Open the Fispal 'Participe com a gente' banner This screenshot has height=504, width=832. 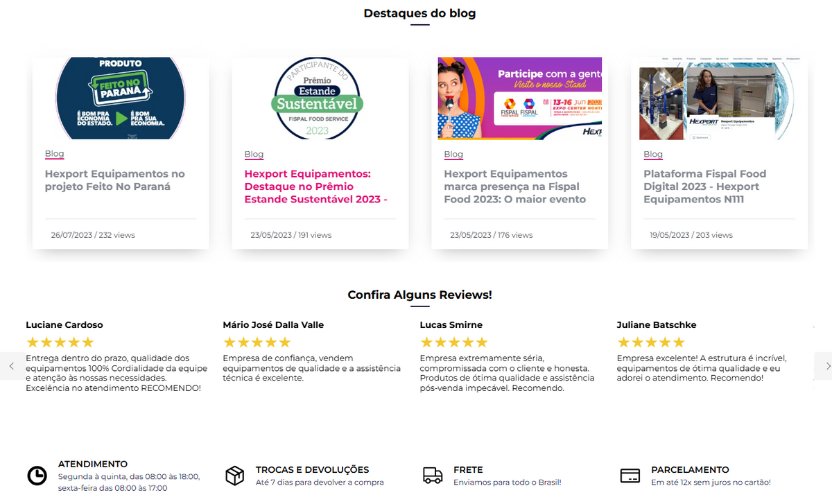pyautogui.click(x=519, y=98)
